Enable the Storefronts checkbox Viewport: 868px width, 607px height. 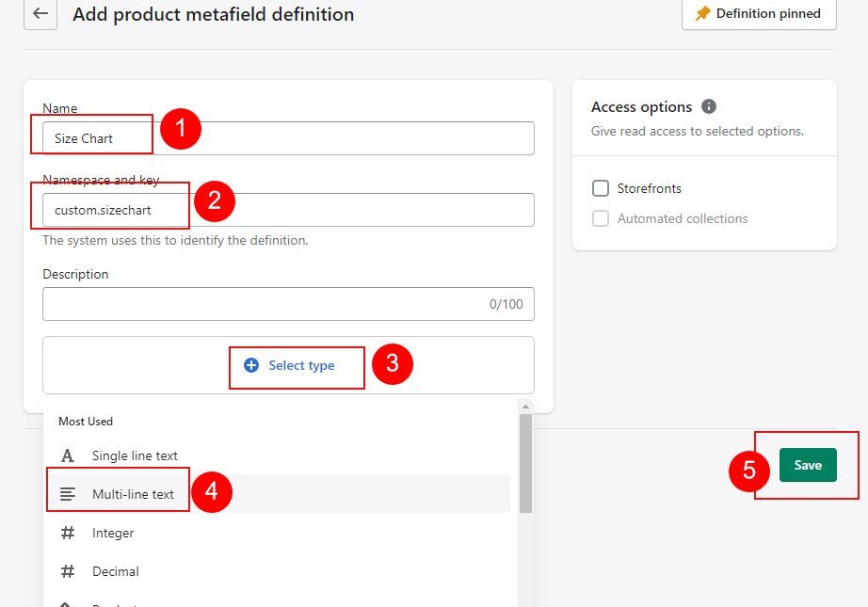coord(601,188)
